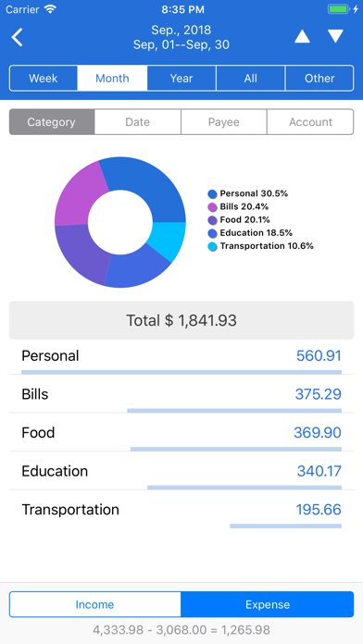Tap the Transportation cyan legend dot
This screenshot has height=644, width=363.
point(213,247)
